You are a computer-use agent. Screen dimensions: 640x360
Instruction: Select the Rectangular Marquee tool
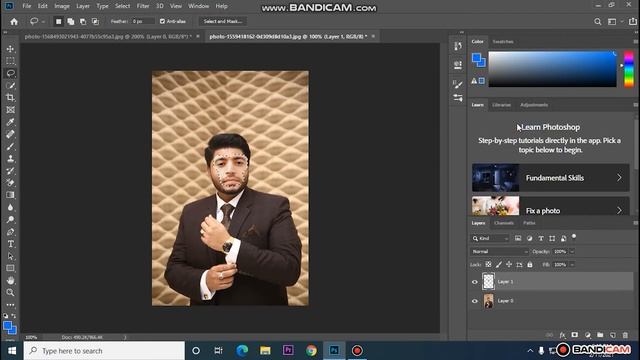11,61
